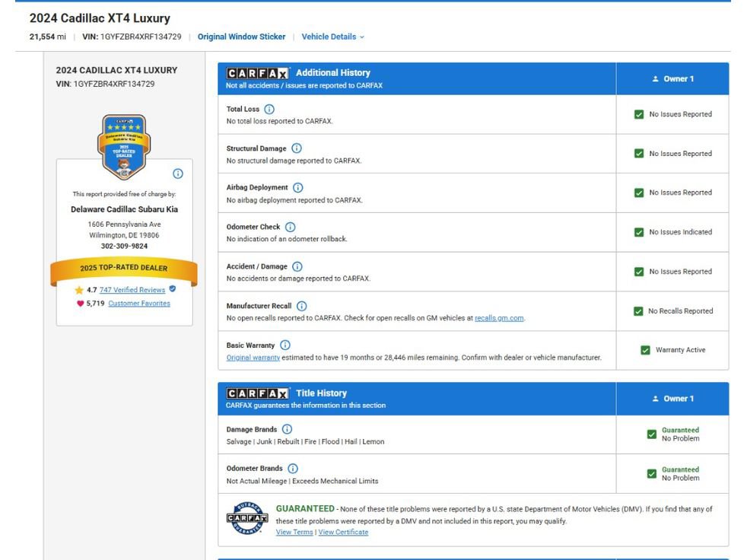Click the Accident / Damage info icon

(297, 266)
